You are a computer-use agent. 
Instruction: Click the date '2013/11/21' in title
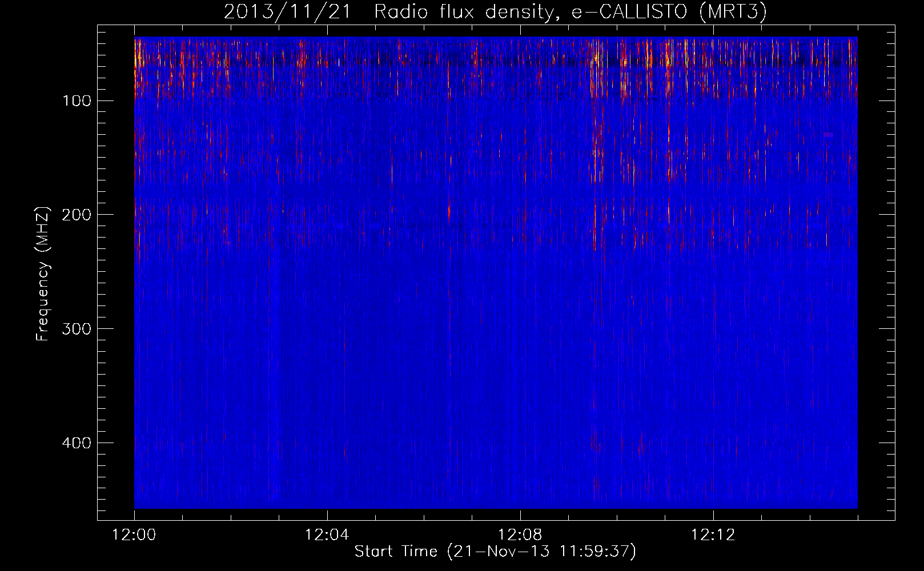287,11
